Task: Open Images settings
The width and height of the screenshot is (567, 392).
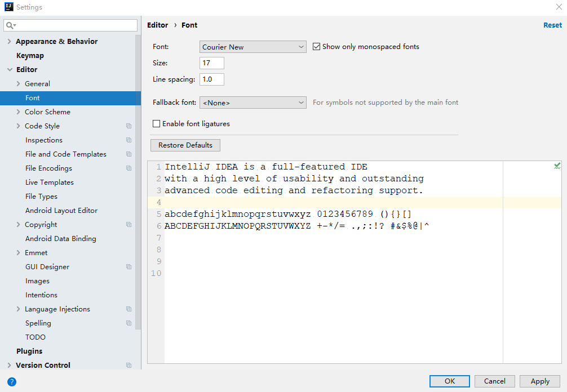Action: point(37,281)
